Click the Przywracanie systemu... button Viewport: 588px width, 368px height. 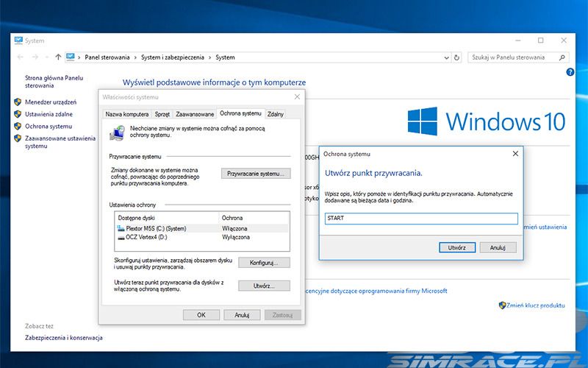(x=255, y=174)
